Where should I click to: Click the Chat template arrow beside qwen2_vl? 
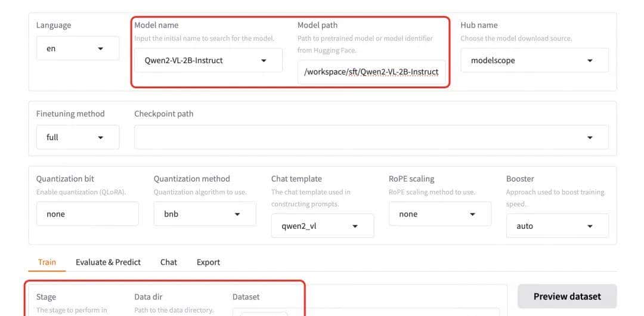(x=355, y=226)
